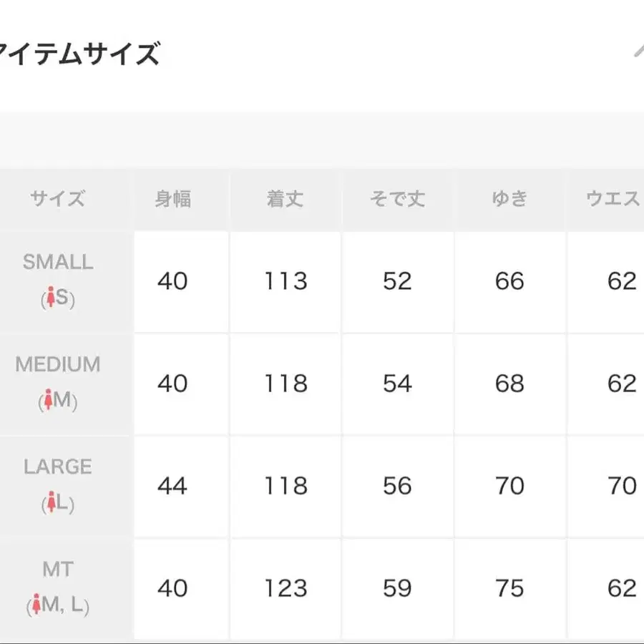
Task: Click the 54 そで丈 value for MEDIUM
Action: pyautogui.click(x=397, y=384)
